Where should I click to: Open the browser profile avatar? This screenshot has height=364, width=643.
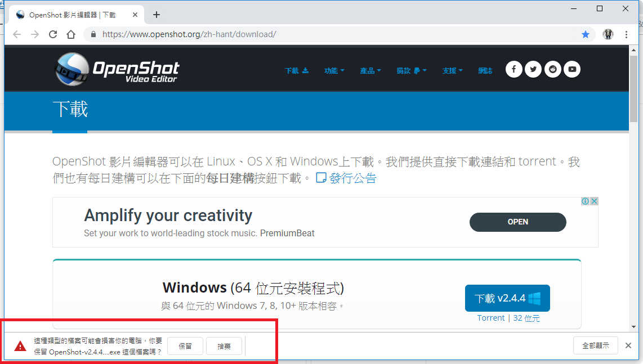[608, 34]
